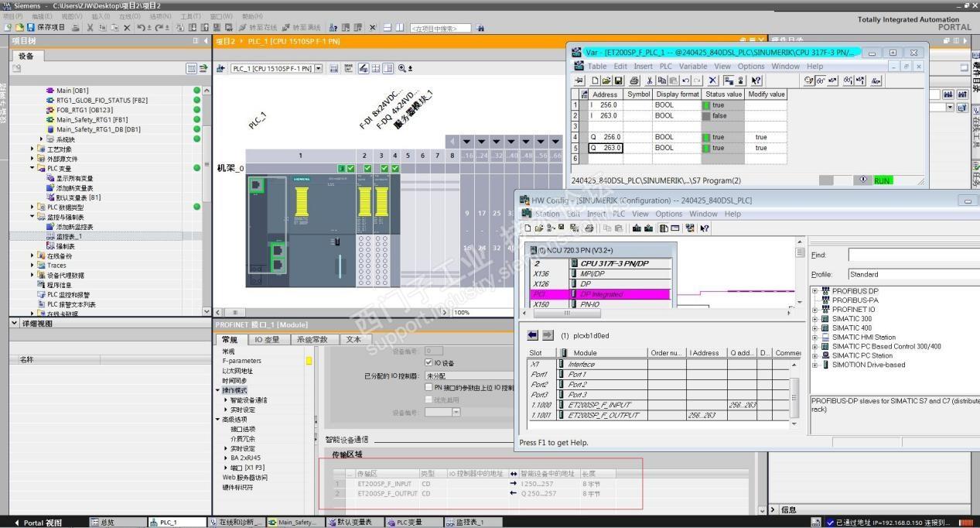Open PLC menu in Var window

pyautogui.click(x=665, y=67)
